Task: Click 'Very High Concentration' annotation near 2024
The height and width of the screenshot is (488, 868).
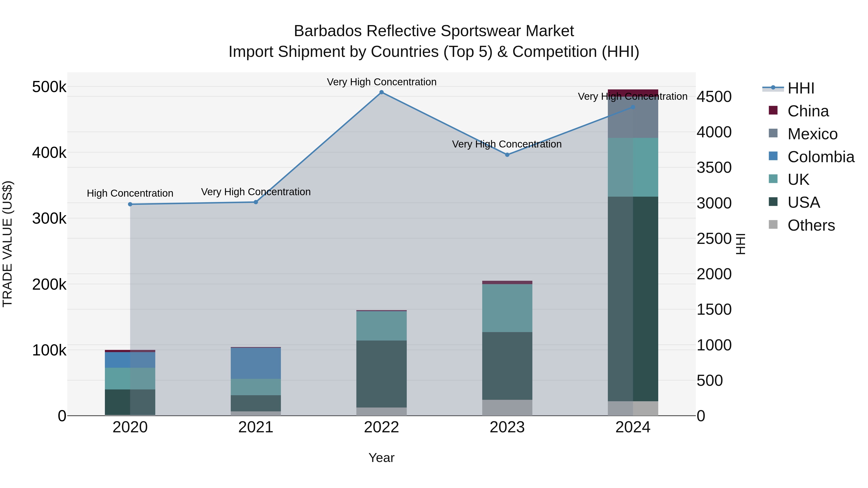Action: coord(632,96)
